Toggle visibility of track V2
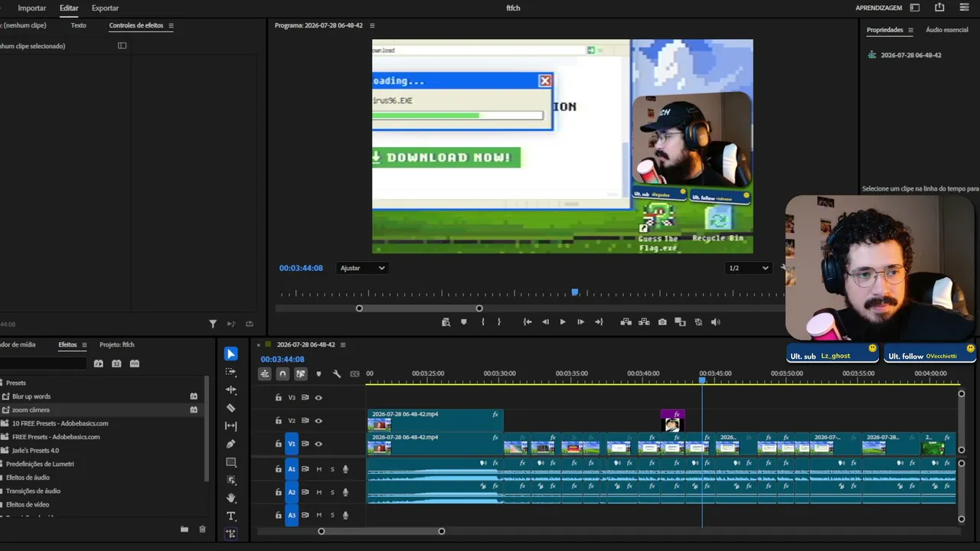 click(318, 420)
